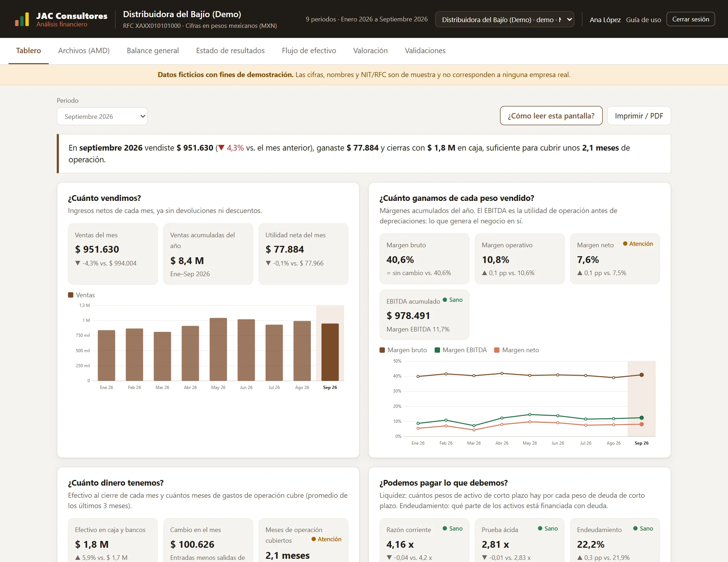Click the Sano badge on Razón corriente

(453, 528)
